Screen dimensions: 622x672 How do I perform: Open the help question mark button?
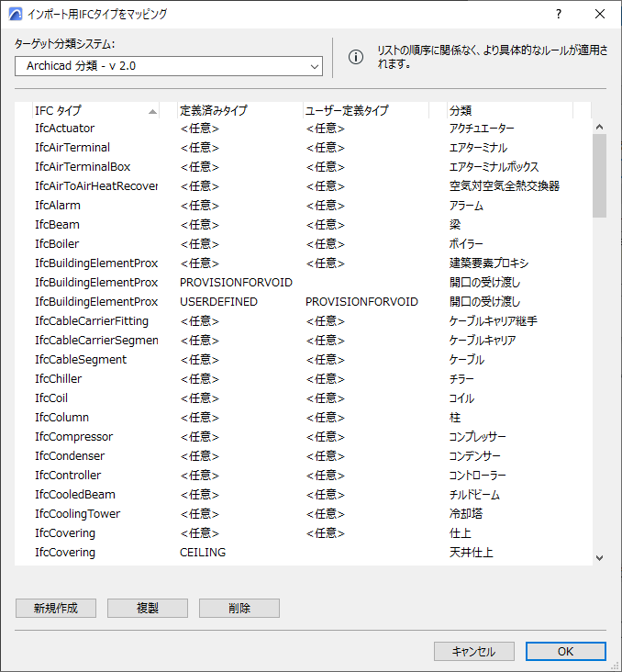[x=559, y=14]
